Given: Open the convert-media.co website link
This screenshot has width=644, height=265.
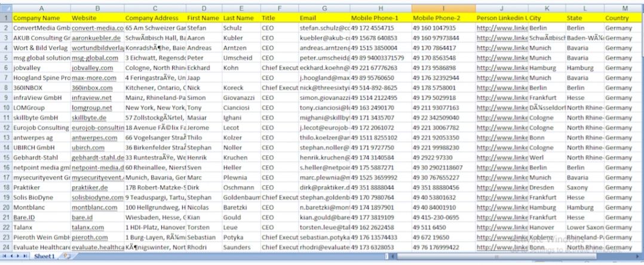Looking at the screenshot, I should pos(97,28).
